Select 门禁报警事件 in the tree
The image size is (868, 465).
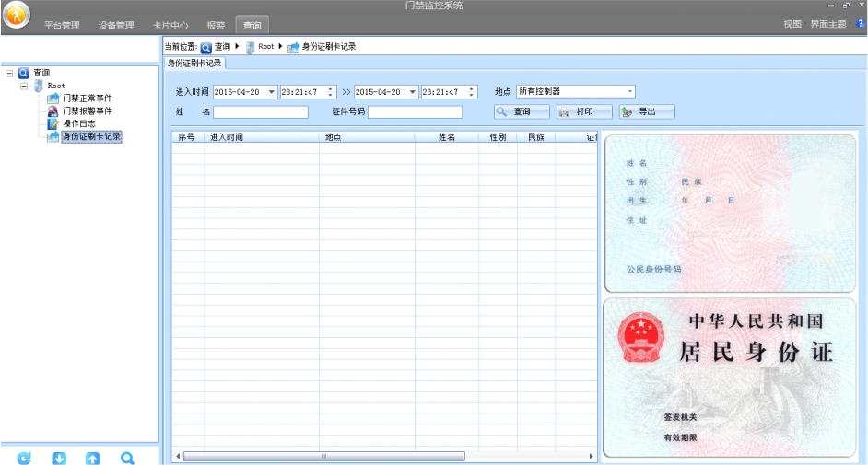tap(87, 111)
